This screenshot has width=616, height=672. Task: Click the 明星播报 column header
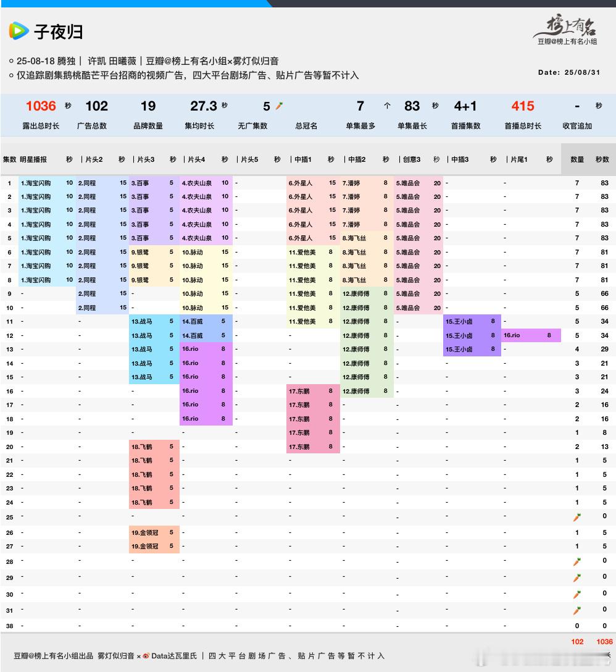tap(33, 159)
